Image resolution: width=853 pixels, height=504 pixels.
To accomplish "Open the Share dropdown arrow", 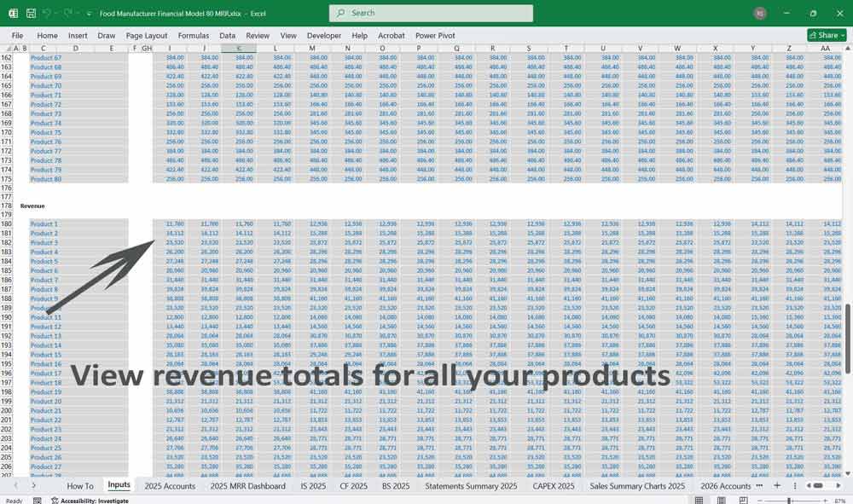I will coord(843,35).
